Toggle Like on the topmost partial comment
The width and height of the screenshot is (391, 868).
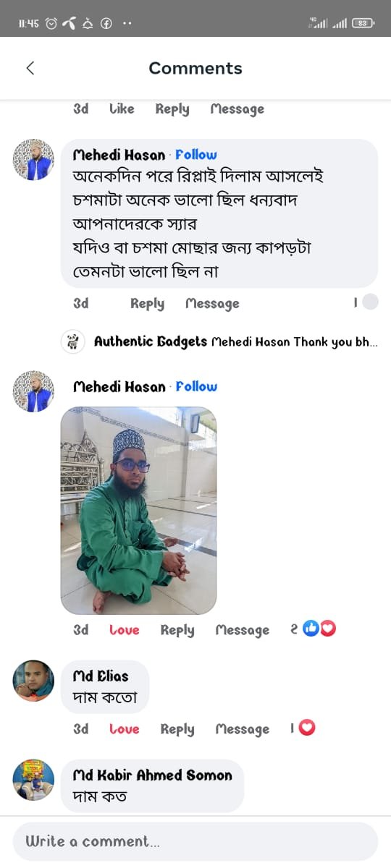122,109
